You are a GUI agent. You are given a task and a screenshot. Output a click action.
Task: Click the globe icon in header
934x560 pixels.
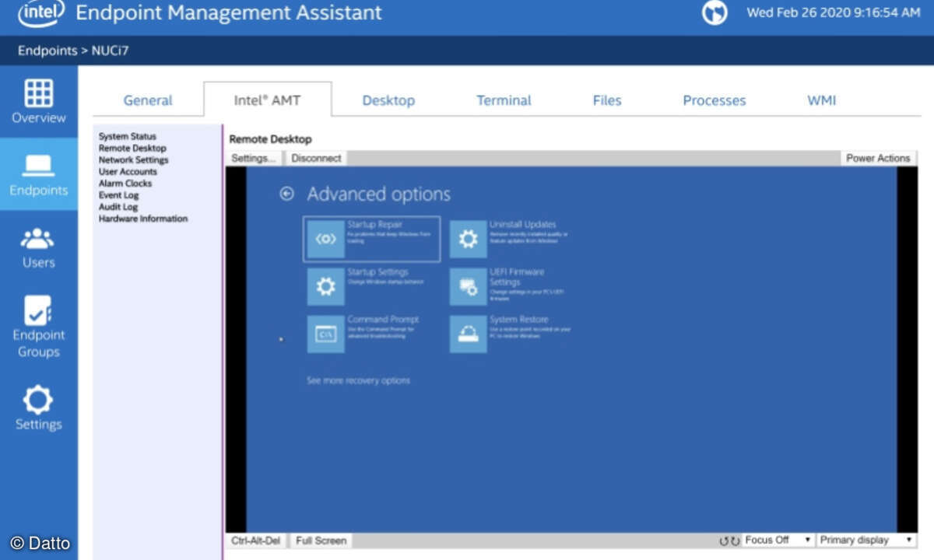pyautogui.click(x=715, y=12)
